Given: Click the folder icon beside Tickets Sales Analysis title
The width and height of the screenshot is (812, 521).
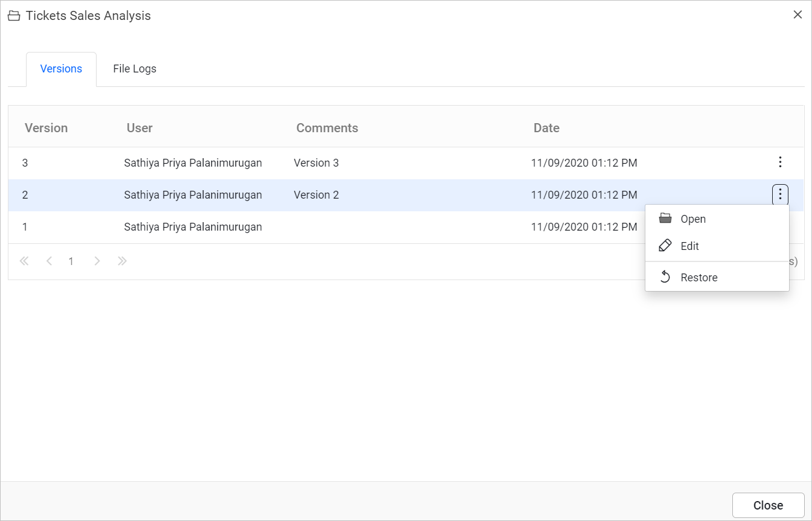Looking at the screenshot, I should [x=13, y=15].
